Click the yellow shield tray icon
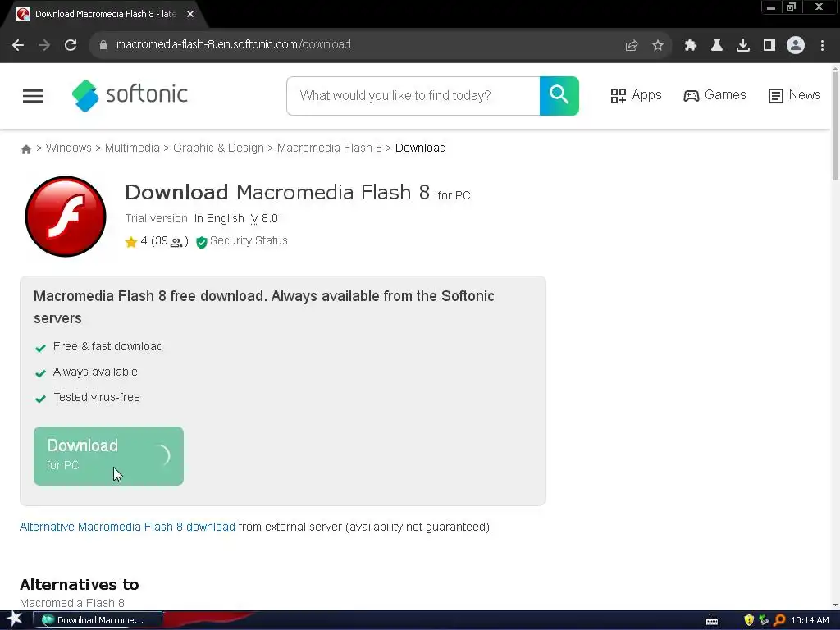This screenshot has height=630, width=840. 749,620
